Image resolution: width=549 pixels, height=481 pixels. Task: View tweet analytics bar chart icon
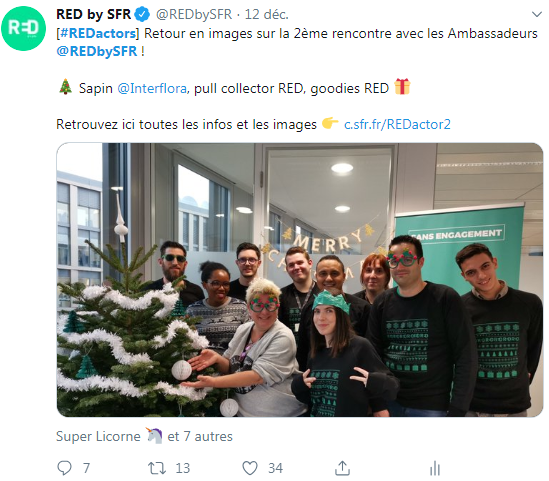(x=435, y=468)
